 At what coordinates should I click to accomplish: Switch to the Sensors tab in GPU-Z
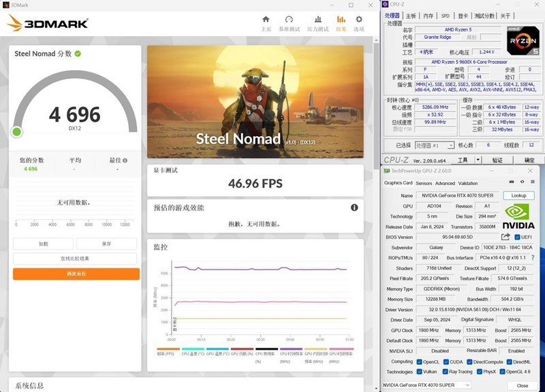tap(424, 184)
